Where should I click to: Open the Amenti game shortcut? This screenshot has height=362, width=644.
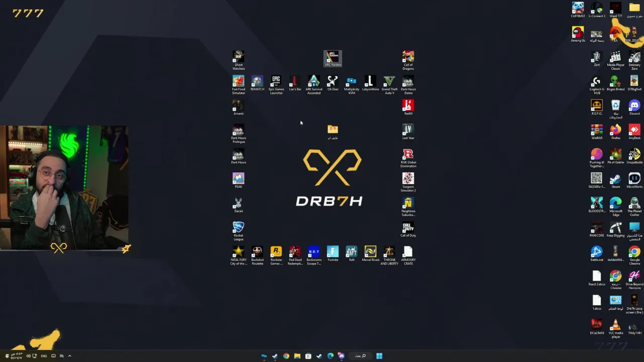point(238,108)
